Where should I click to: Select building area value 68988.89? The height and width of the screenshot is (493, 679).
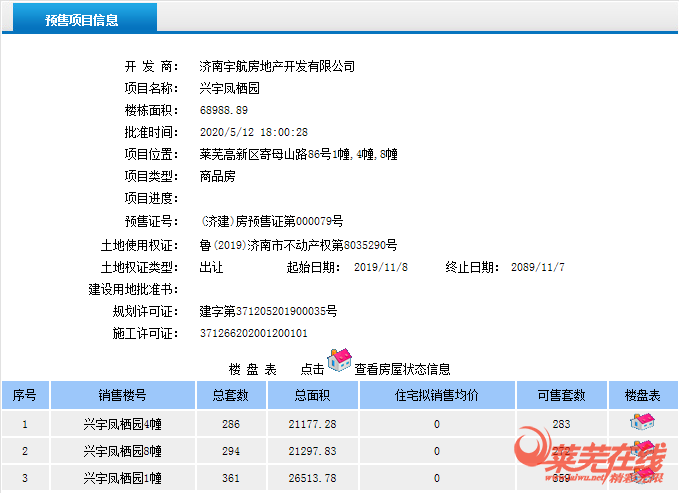point(224,110)
